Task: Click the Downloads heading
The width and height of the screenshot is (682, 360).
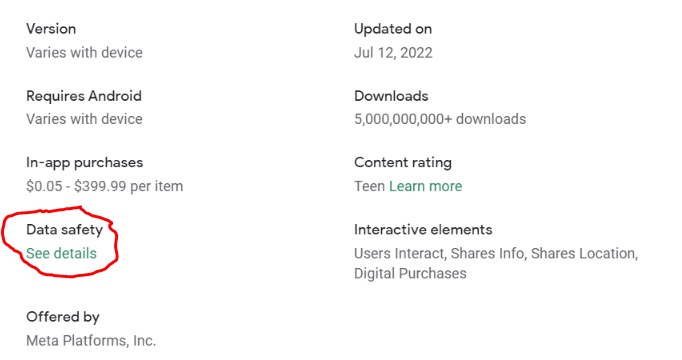Action: click(x=391, y=96)
